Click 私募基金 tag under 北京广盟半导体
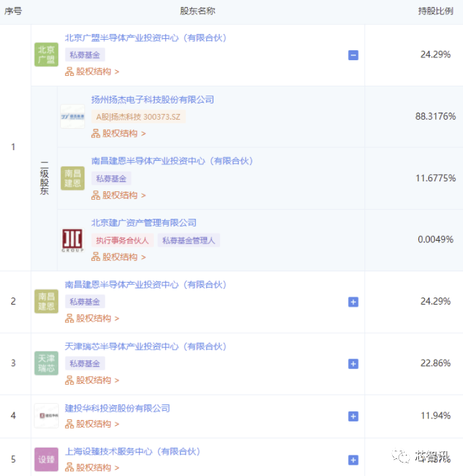Image resolution: width=463 pixels, height=476 pixels. [85, 55]
